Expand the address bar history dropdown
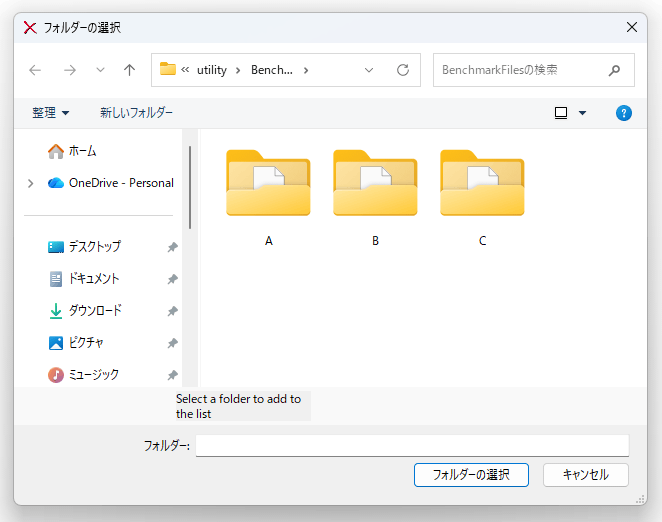662x522 pixels. tap(369, 70)
